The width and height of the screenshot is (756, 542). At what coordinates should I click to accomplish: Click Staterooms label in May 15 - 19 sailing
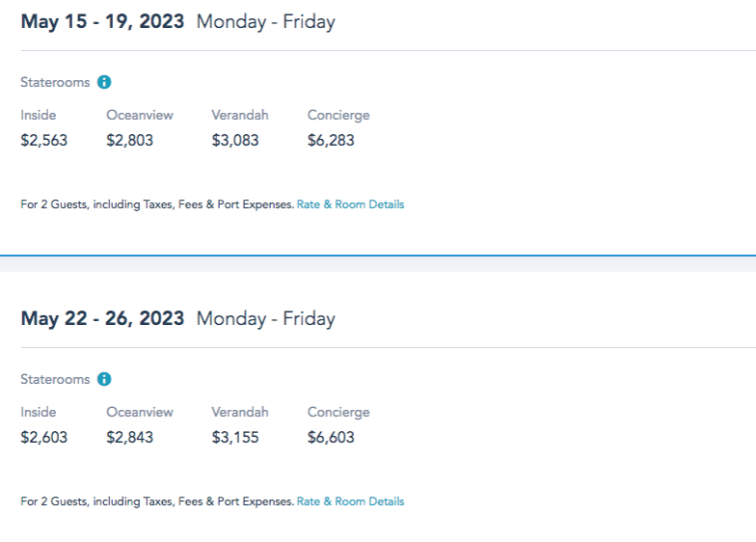55,83
